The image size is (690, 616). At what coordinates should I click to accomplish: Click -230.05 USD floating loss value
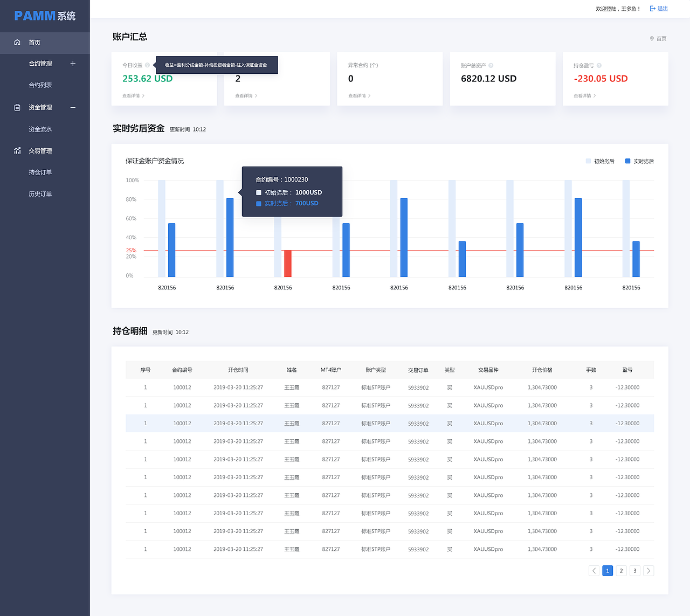(601, 79)
